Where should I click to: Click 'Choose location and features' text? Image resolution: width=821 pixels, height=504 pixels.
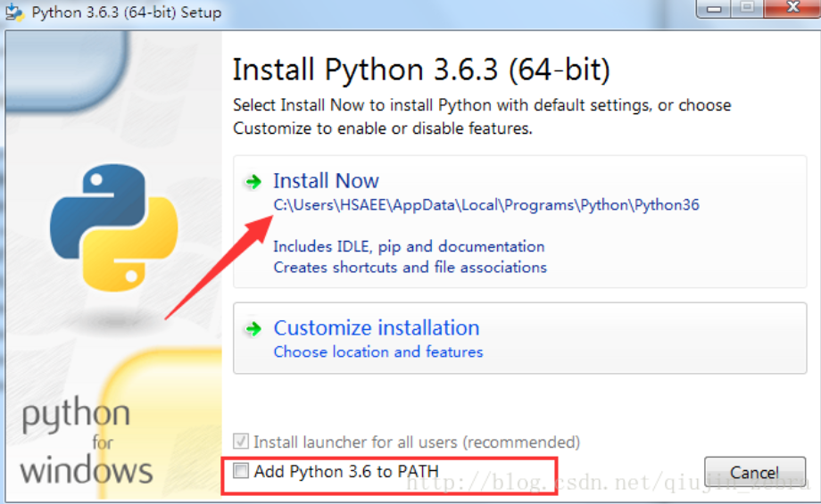pos(378,351)
